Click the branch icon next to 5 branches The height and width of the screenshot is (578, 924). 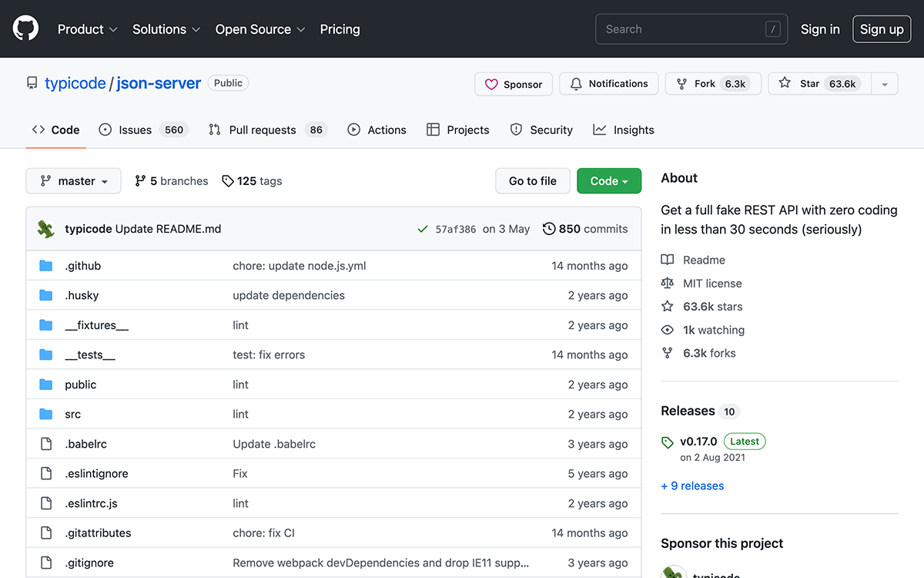tap(142, 180)
